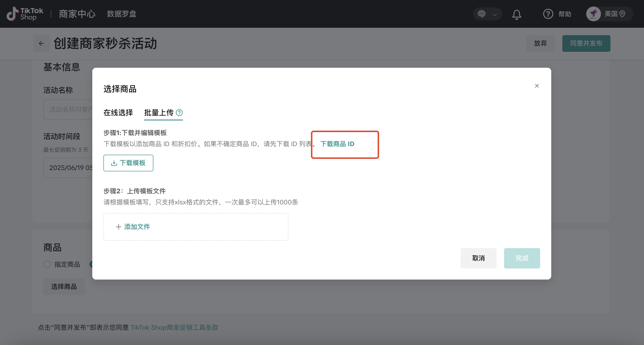Click the help question mark icon
The height and width of the screenshot is (345, 644).
click(x=548, y=14)
